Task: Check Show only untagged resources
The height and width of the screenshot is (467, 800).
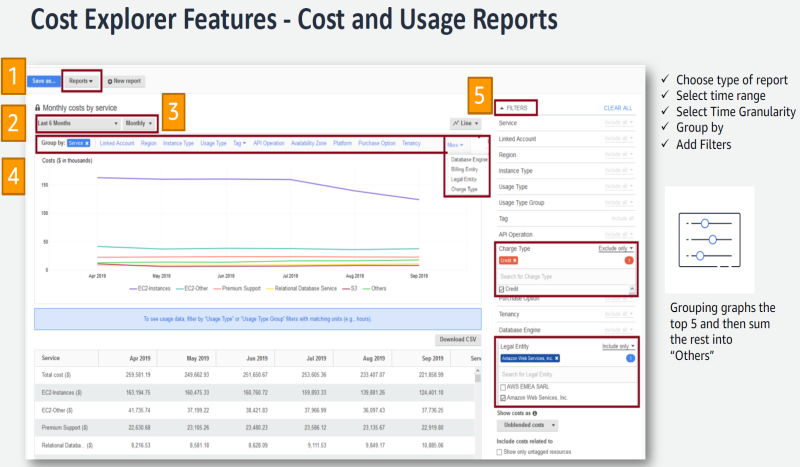Action: click(x=499, y=452)
